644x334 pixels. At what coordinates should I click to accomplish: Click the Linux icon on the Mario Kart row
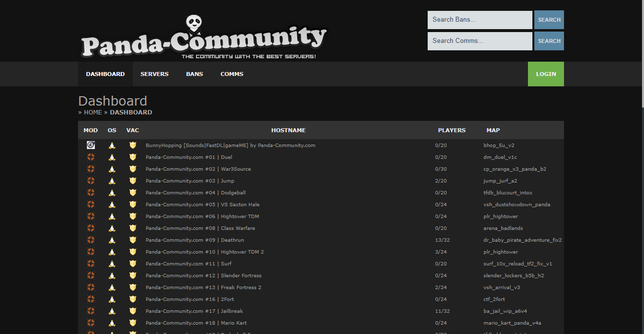click(112, 323)
